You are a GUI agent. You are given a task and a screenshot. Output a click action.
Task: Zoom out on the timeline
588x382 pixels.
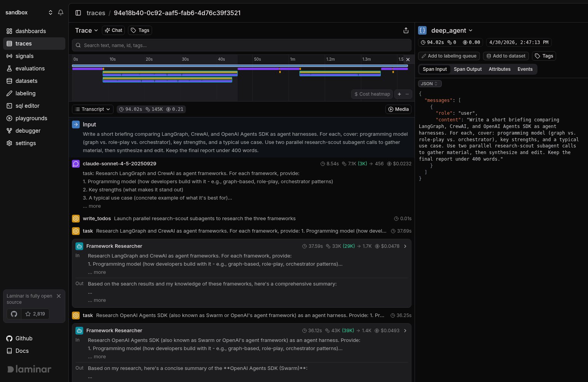pos(407,94)
